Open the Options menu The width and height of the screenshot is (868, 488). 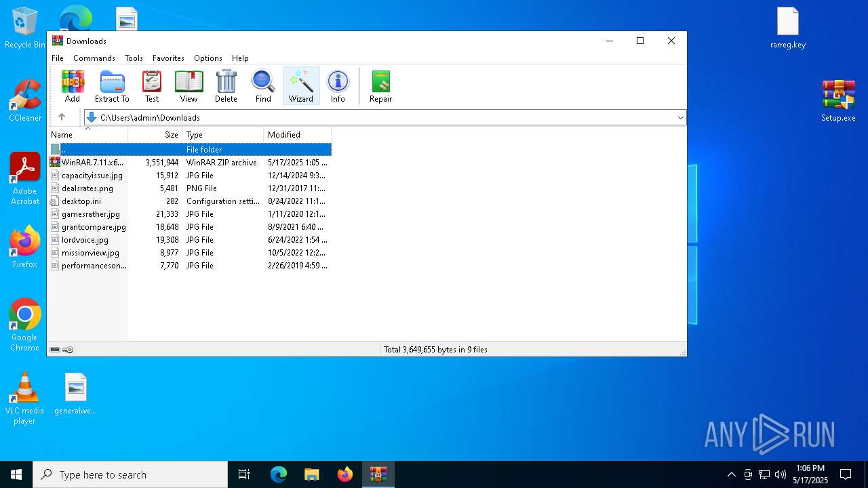(208, 58)
